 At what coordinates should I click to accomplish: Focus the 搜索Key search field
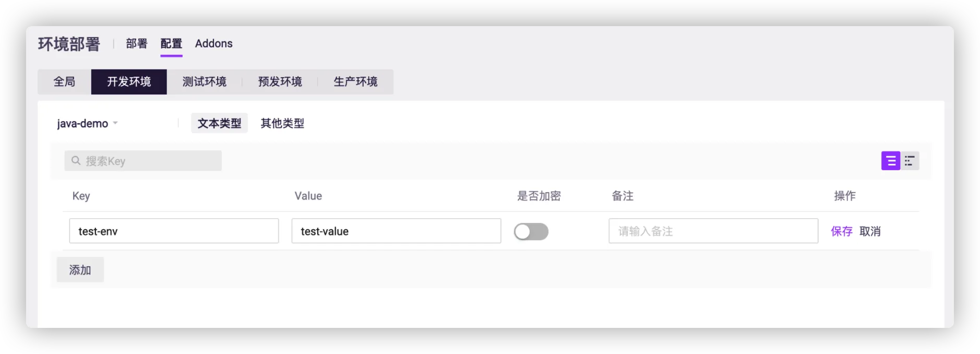tap(143, 161)
